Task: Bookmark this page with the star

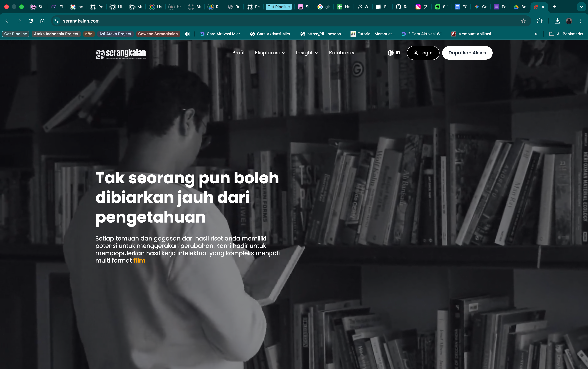Action: (x=523, y=21)
